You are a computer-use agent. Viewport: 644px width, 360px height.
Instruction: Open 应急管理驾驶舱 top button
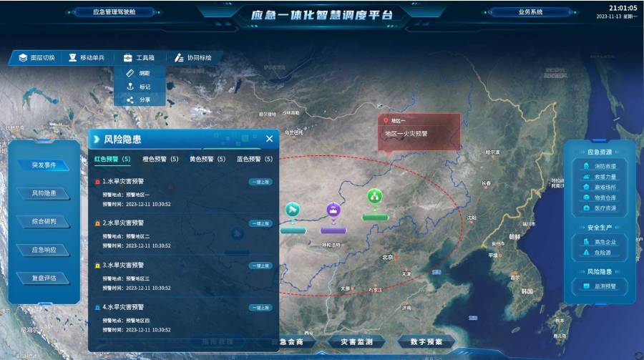click(114, 12)
